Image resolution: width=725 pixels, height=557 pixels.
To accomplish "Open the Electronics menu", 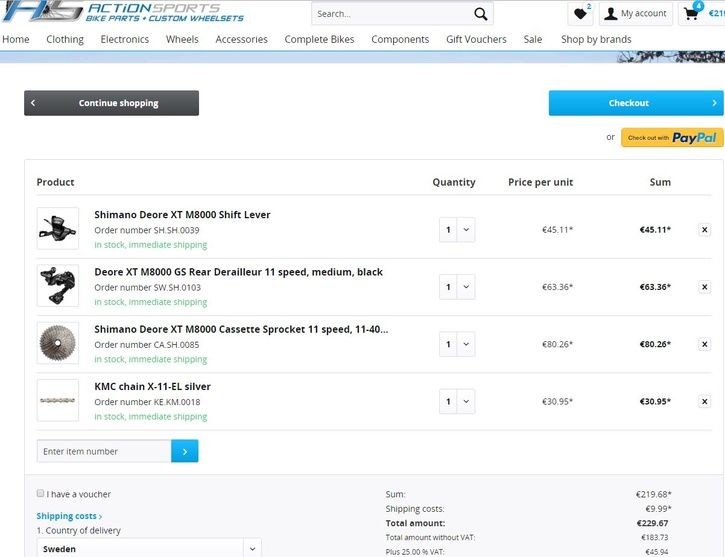I will 125,39.
